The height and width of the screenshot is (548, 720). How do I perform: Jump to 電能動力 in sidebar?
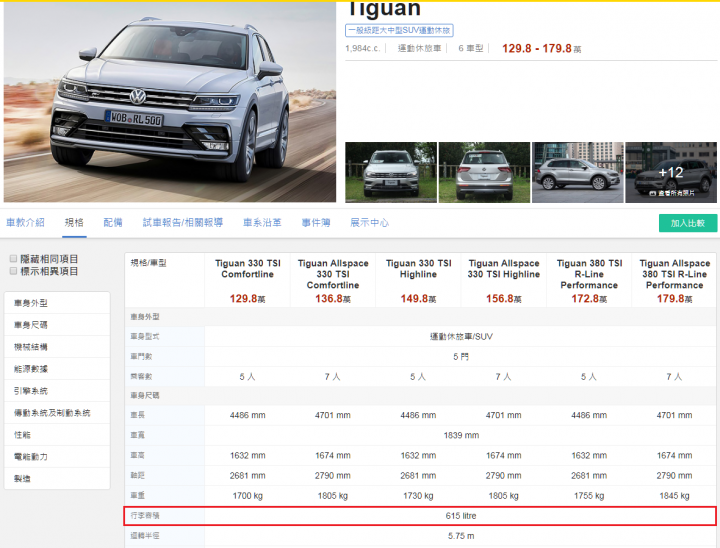(57, 457)
